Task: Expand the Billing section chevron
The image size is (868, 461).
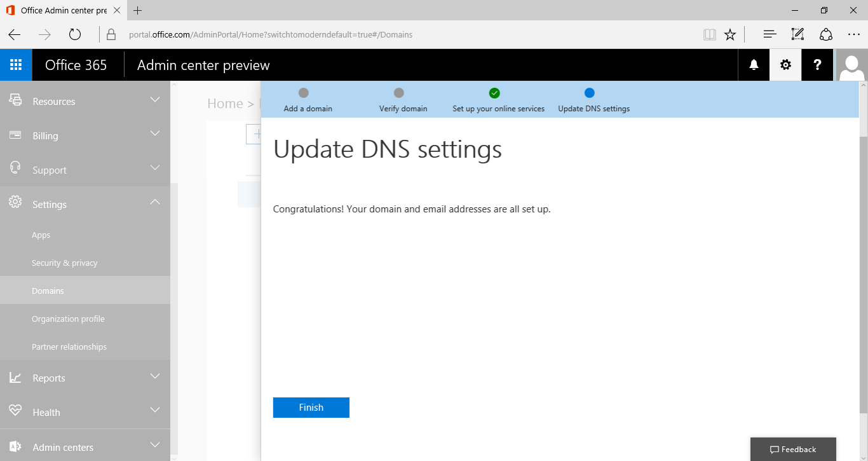Action: click(155, 134)
